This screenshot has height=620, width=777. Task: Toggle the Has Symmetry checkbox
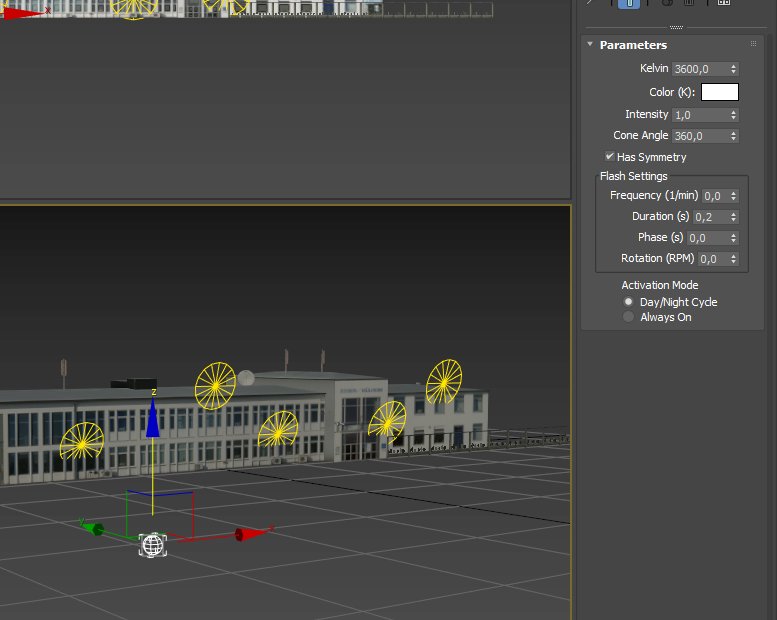pos(610,157)
